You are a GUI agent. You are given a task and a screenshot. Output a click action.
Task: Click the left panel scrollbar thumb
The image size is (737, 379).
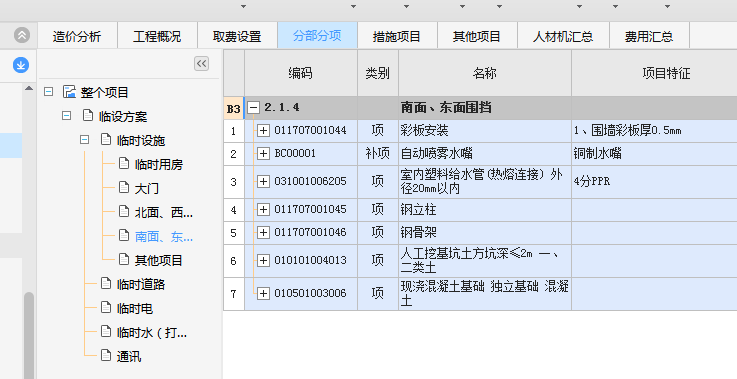point(29,335)
